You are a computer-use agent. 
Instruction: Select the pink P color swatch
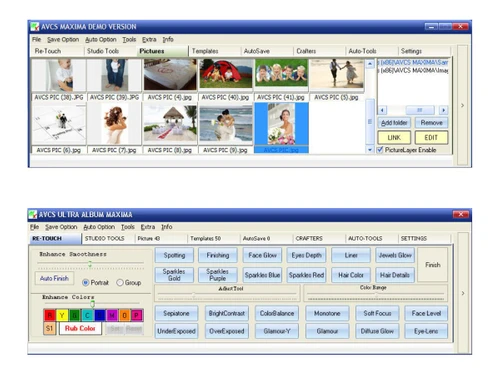(x=137, y=315)
